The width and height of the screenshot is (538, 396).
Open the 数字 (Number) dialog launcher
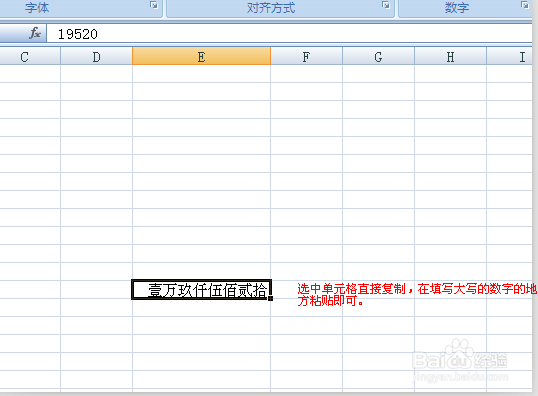(525, 5)
